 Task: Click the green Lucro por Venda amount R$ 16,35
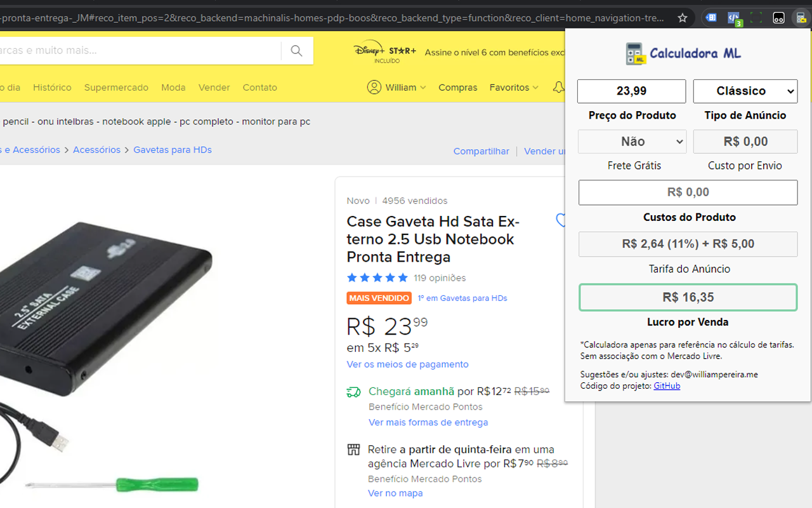coord(688,297)
